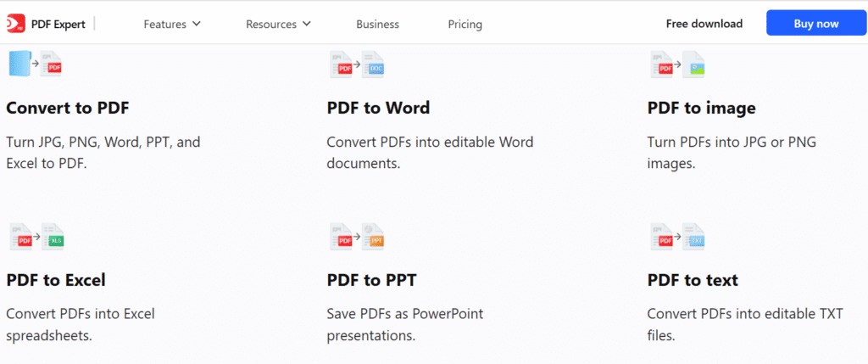
Task: Click the PDF to text heading
Action: [x=693, y=280]
